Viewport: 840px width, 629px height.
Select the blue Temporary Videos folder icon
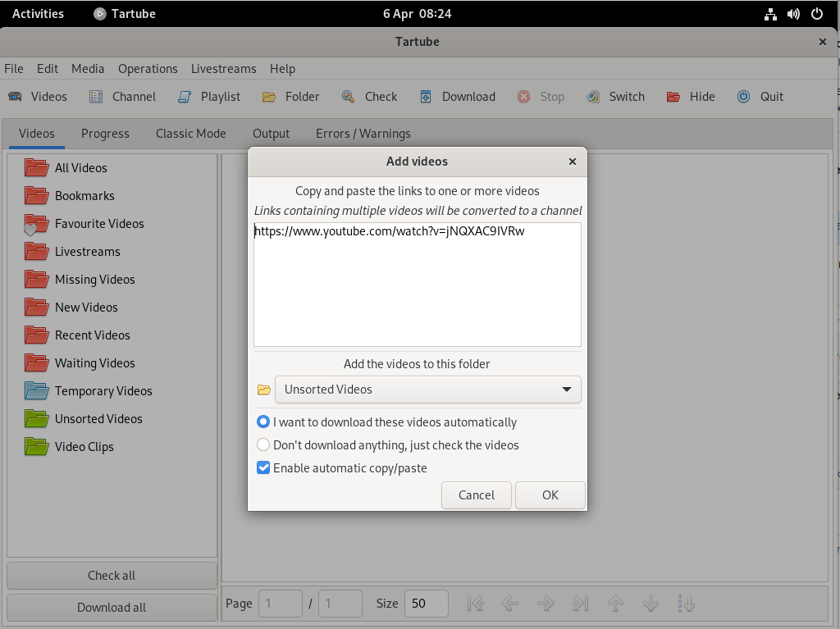pos(36,390)
